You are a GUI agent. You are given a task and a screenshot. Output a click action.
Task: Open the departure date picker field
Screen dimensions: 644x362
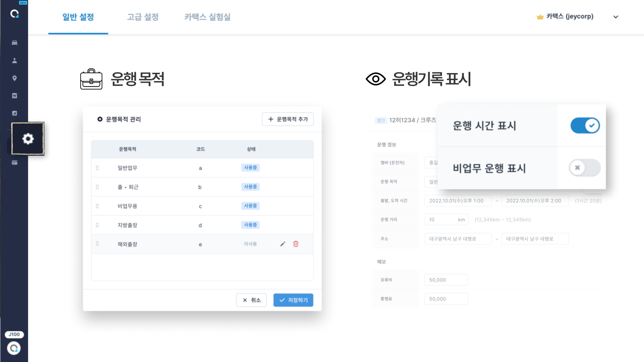(458, 200)
